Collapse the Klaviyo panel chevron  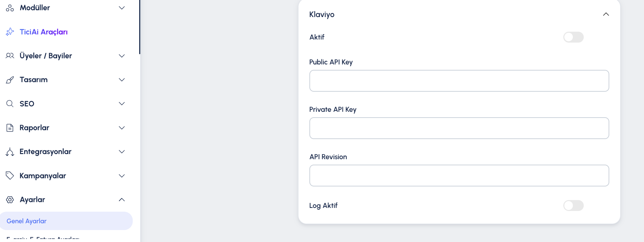(606, 14)
